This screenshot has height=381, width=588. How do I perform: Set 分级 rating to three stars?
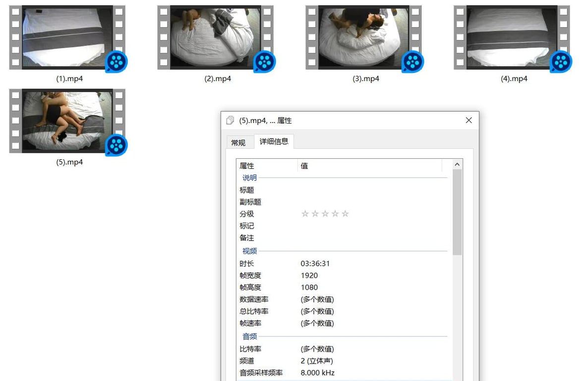[325, 214]
